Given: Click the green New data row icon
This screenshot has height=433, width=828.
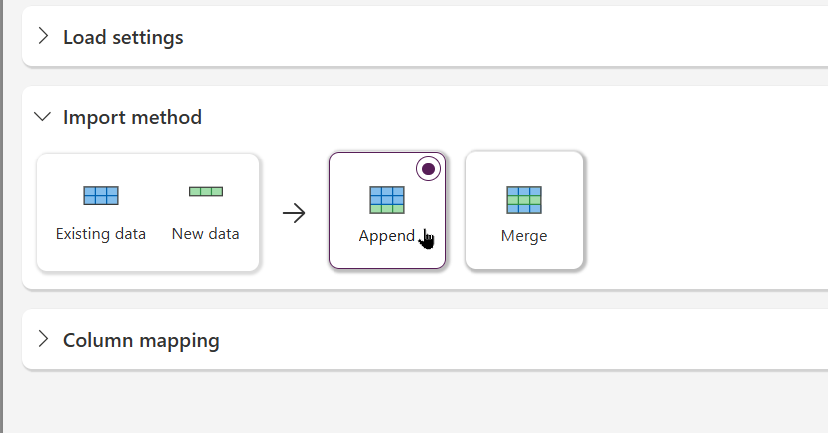Looking at the screenshot, I should [206, 191].
